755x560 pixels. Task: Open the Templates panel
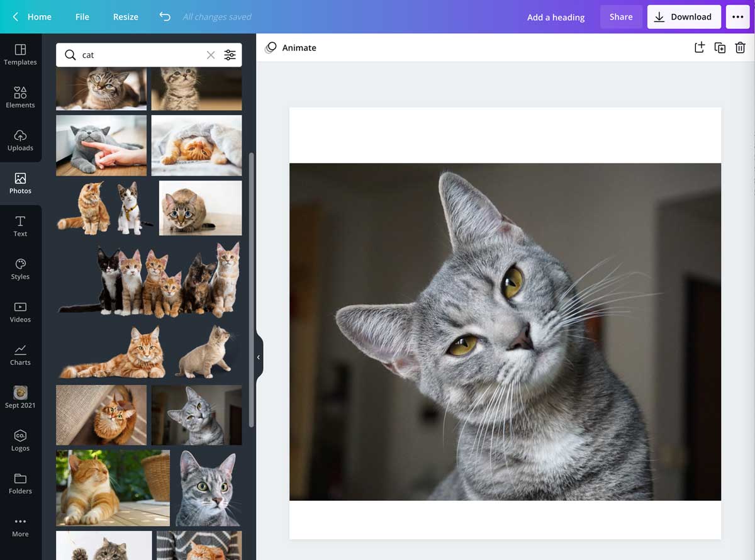point(20,55)
